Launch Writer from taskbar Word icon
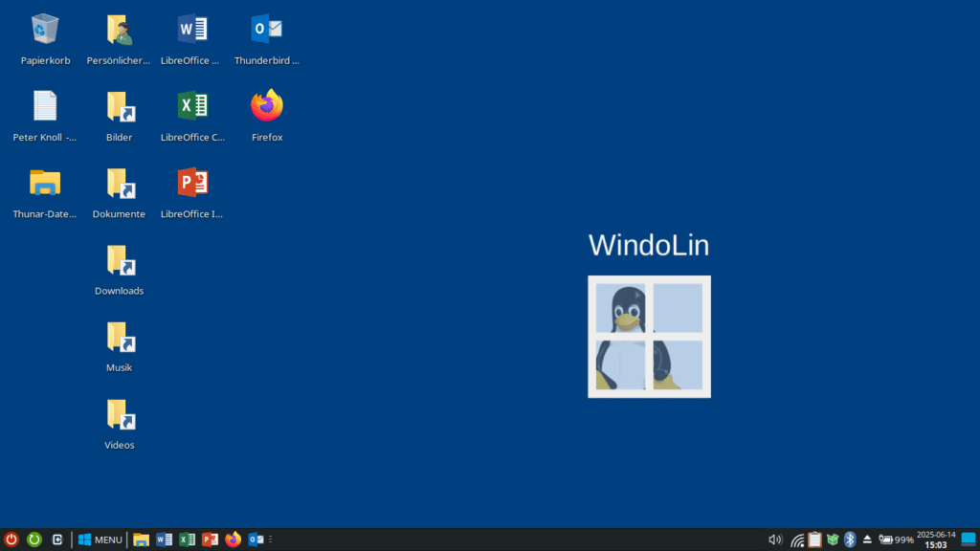 [164, 540]
